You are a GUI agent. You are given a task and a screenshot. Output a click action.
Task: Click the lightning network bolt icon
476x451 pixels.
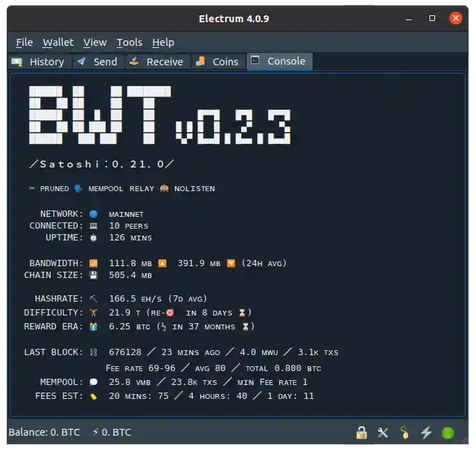[426, 432]
